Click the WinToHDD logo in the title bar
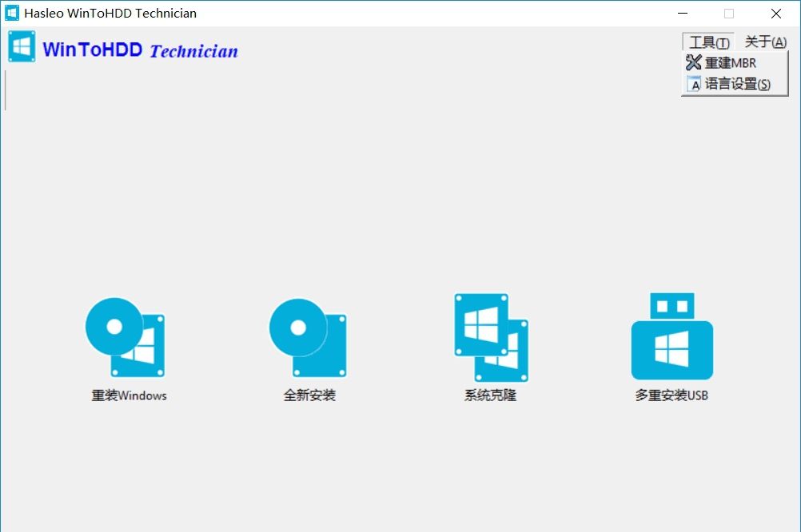Image resolution: width=801 pixels, height=532 pixels. point(11,13)
